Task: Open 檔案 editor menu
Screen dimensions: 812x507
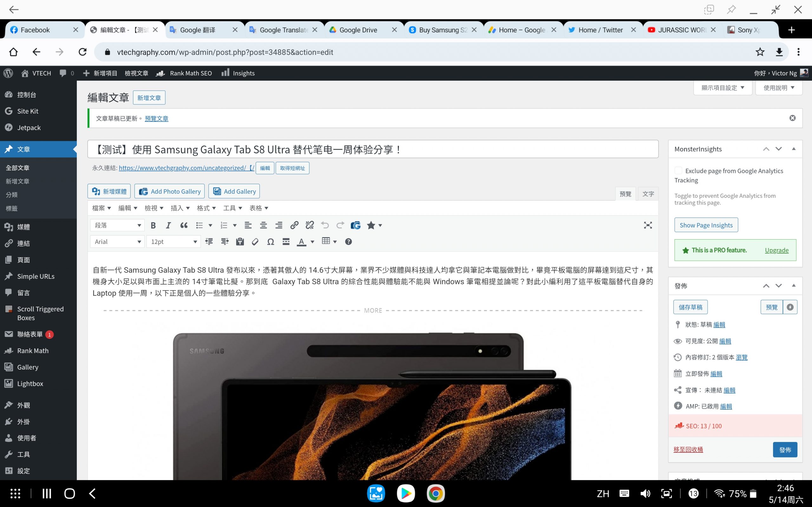Action: [x=101, y=208]
